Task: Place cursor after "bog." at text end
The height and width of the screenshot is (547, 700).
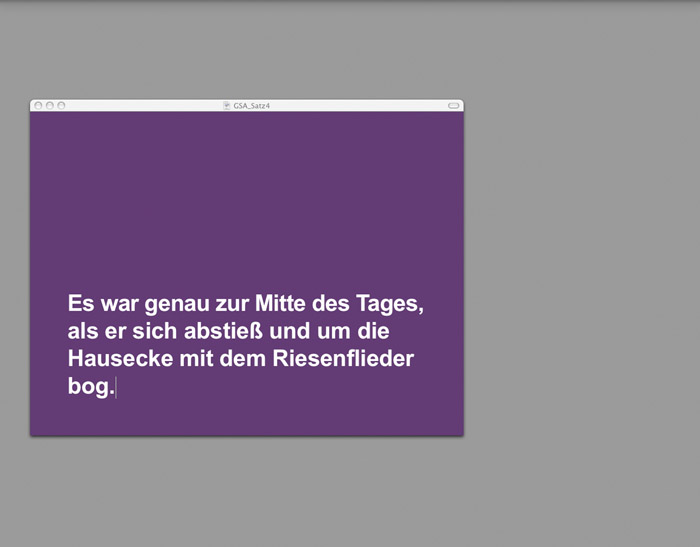Action: (x=116, y=387)
